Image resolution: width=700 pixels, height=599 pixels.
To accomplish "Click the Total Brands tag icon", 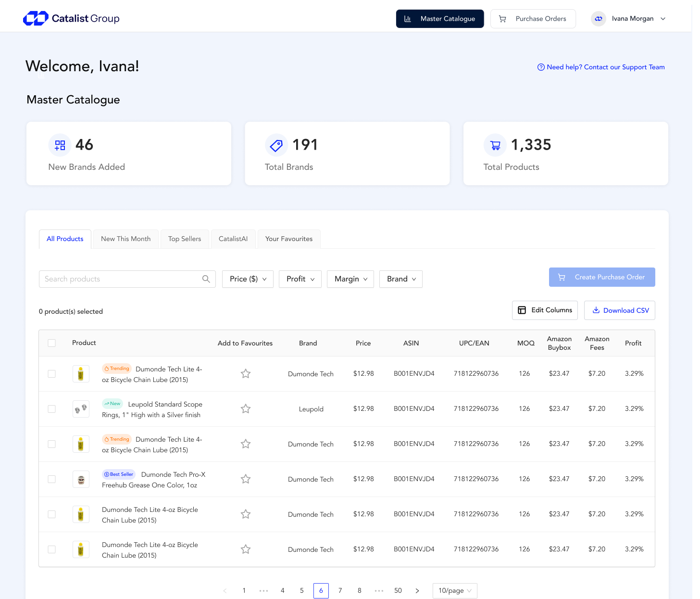I will tap(276, 145).
